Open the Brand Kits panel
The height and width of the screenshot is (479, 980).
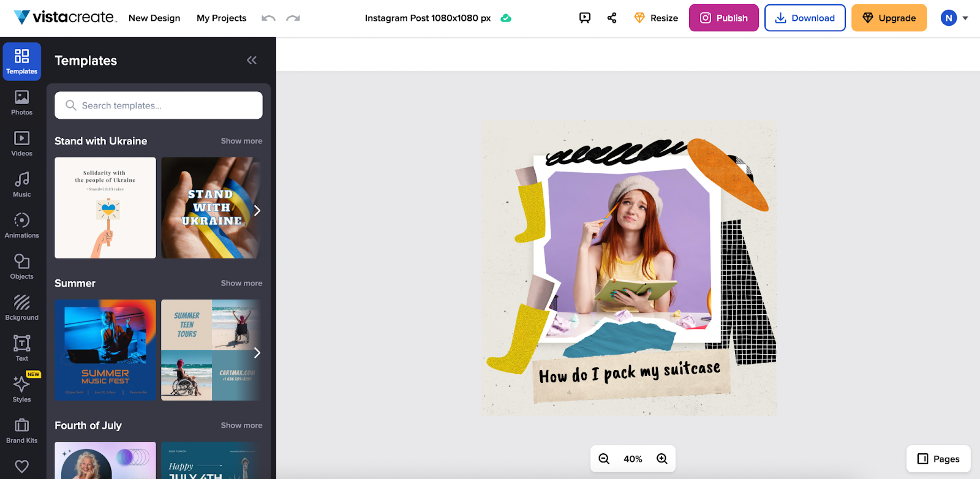click(22, 431)
